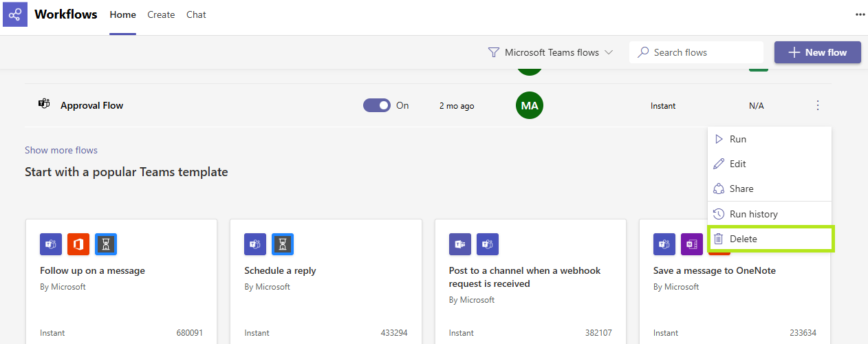868x344 pixels.
Task: Expand the Microsoft Teams flows dropdown
Action: tap(550, 52)
